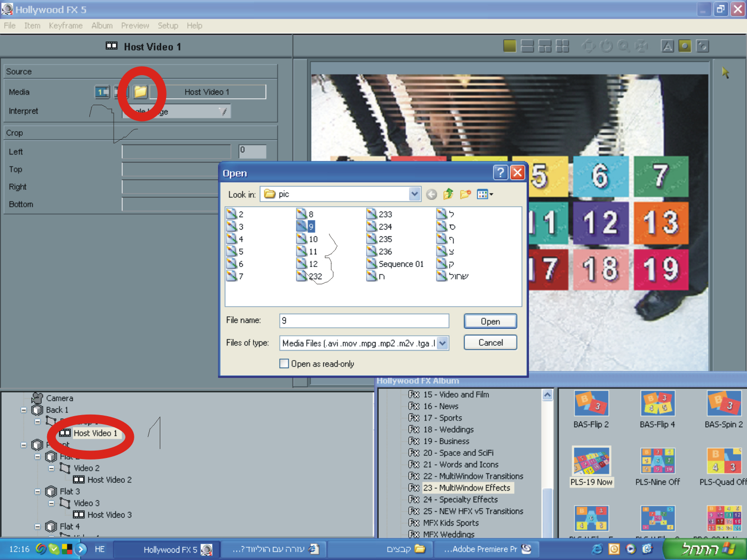This screenshot has height=560, width=747.
Task: Select three-pane view layout icon
Action: (545, 46)
